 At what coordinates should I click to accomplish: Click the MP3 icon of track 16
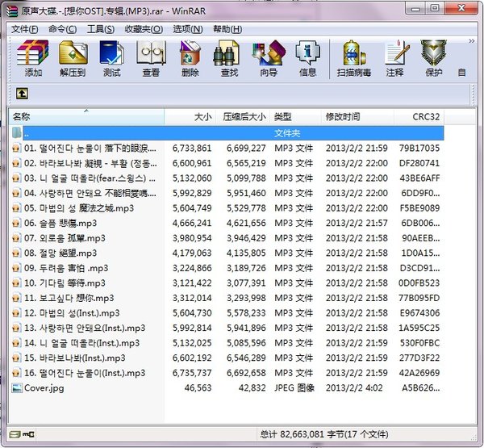[x=17, y=373]
